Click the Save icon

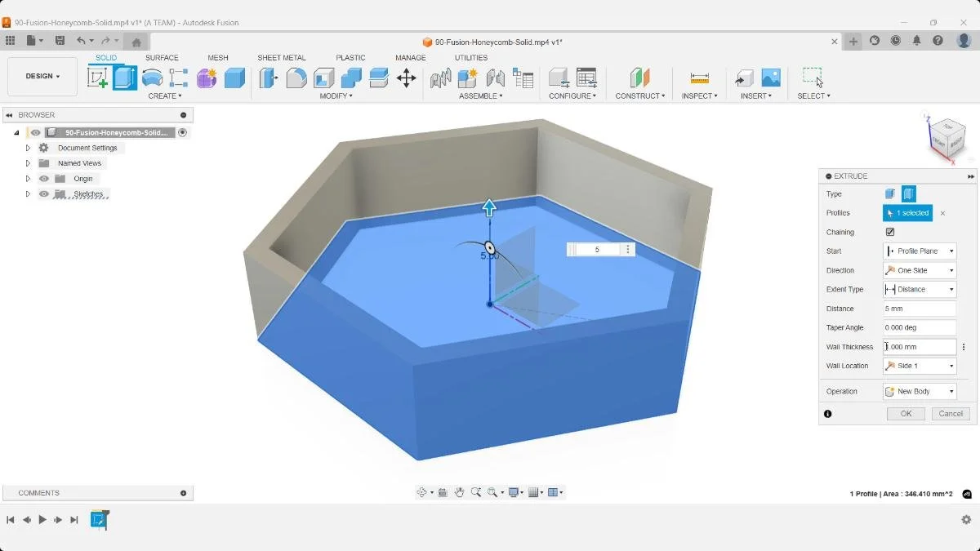(60, 40)
